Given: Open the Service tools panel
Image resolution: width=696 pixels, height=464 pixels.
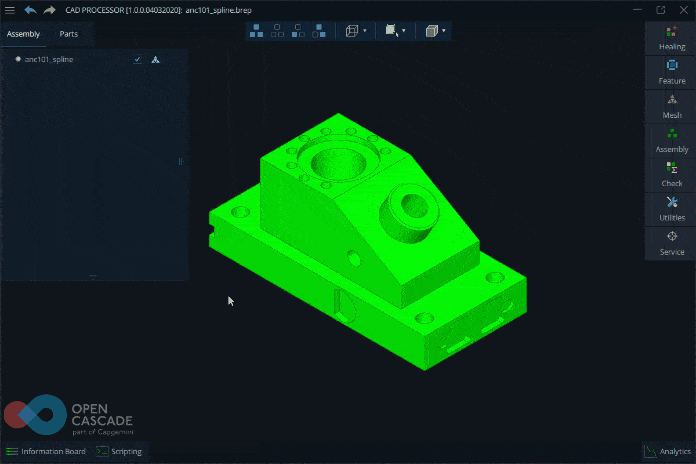Looking at the screenshot, I should (x=672, y=243).
